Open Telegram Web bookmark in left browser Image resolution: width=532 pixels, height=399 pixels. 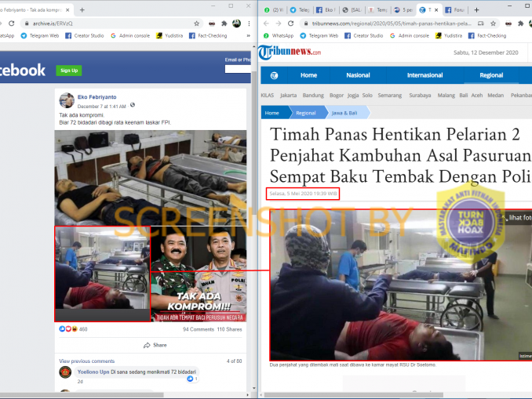tap(40, 35)
